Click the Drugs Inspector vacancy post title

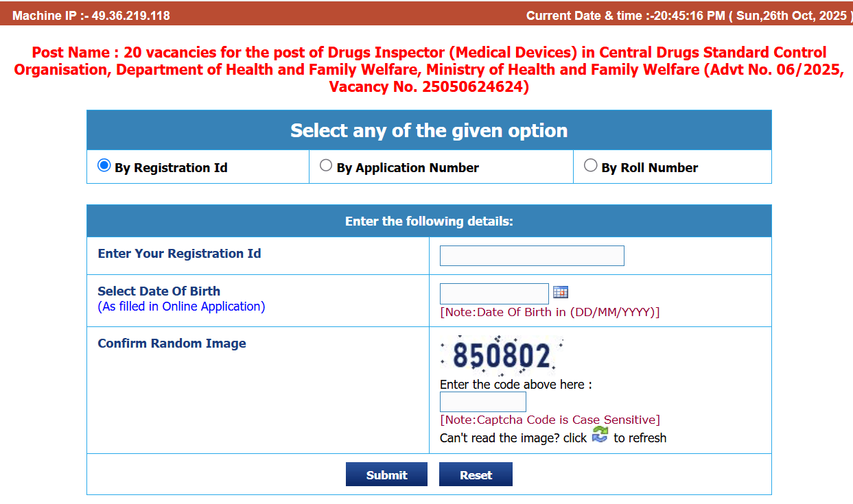(426, 69)
